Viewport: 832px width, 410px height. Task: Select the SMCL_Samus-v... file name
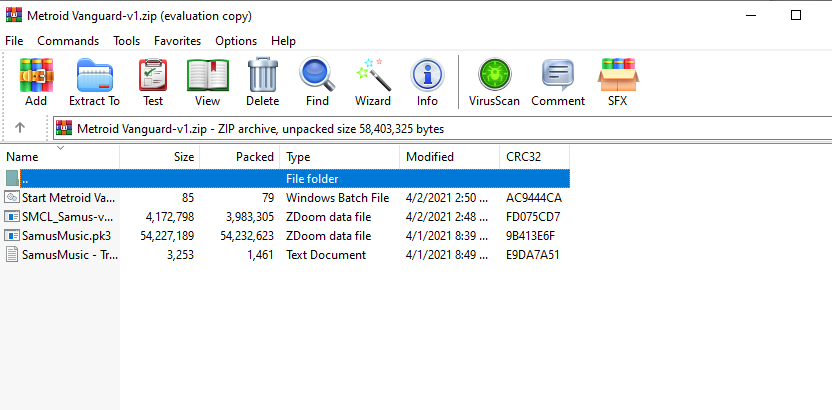[x=67, y=217]
